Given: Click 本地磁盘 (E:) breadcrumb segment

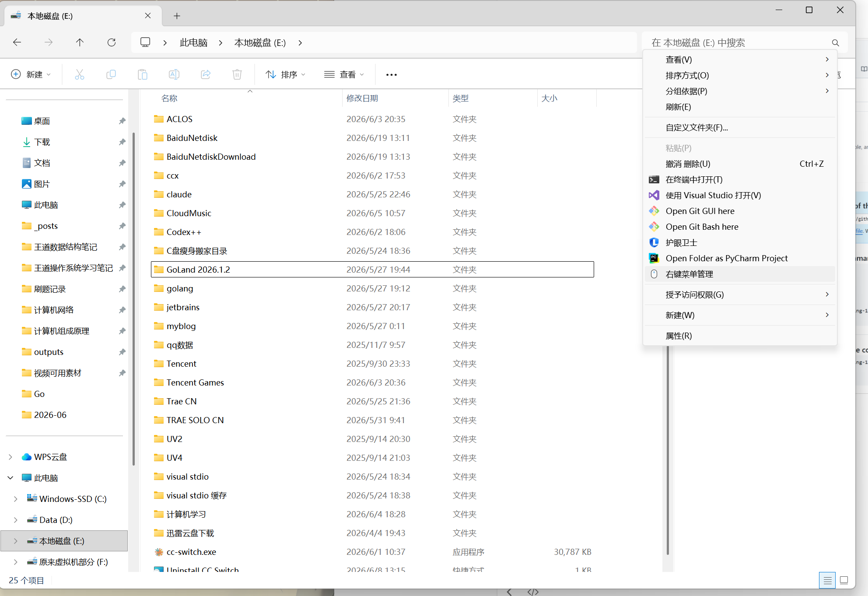Looking at the screenshot, I should [x=260, y=42].
